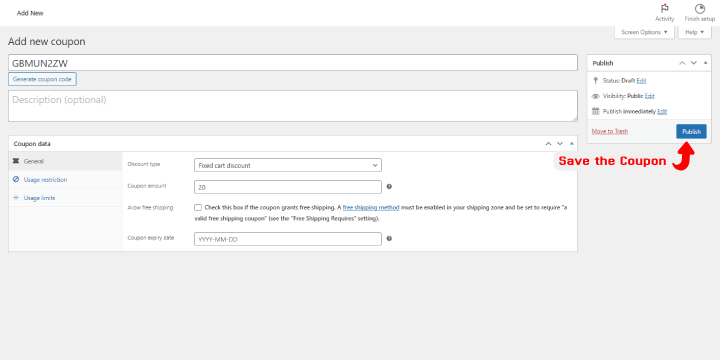Click Generate coupon code button

[42, 79]
